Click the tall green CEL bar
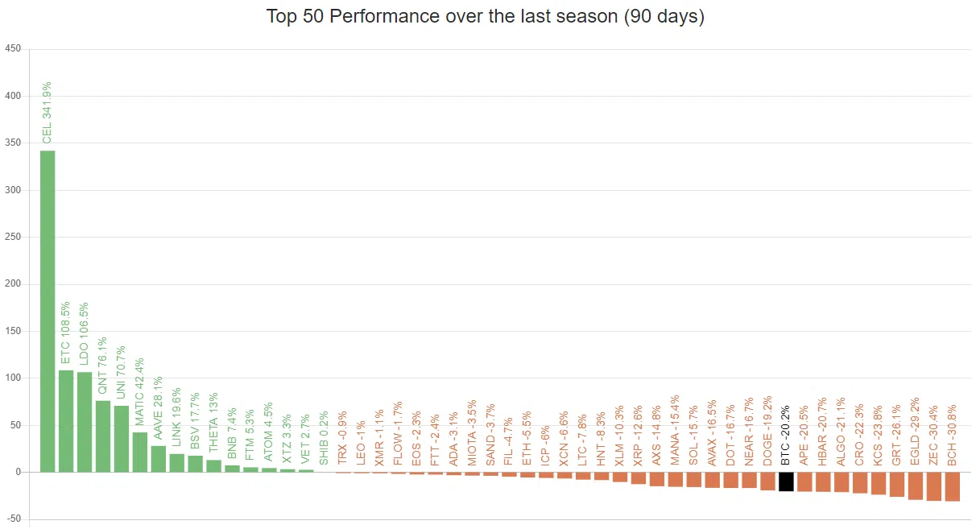The image size is (980, 529). tap(48, 310)
